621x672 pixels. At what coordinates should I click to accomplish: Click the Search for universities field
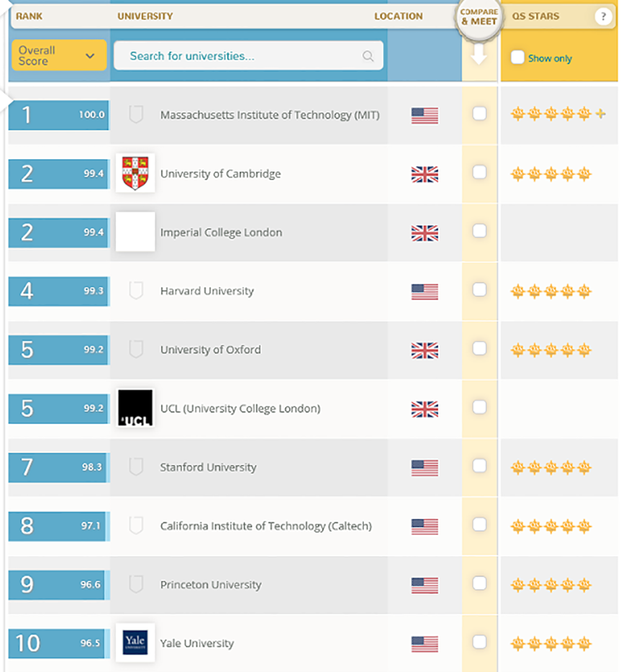pos(248,56)
